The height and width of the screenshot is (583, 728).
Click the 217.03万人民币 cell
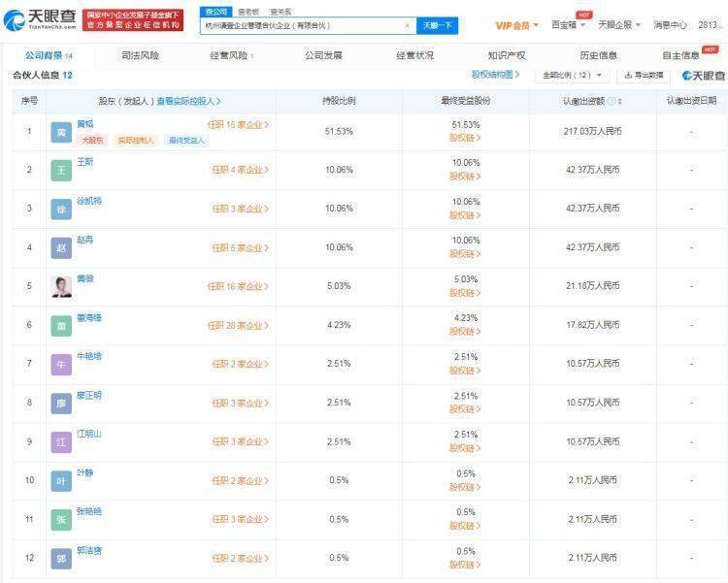592,131
